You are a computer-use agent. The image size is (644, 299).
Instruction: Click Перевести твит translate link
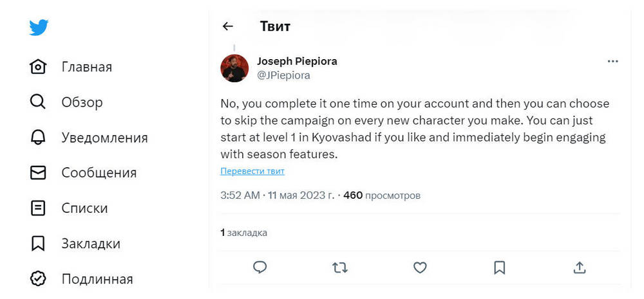(252, 171)
